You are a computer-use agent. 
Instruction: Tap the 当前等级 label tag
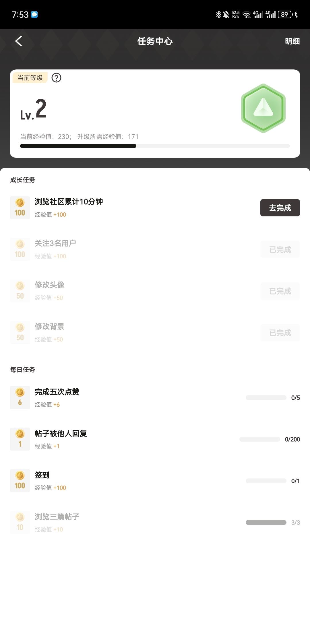(30, 78)
